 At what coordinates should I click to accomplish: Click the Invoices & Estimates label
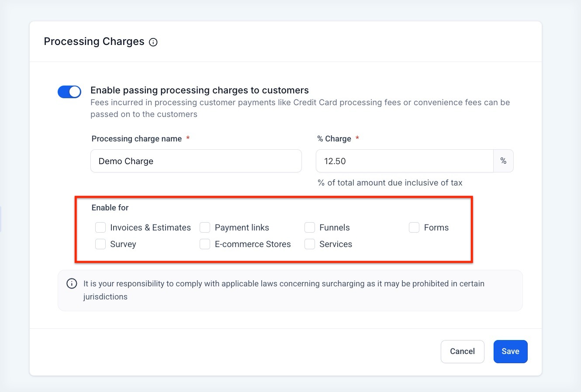[x=150, y=227]
